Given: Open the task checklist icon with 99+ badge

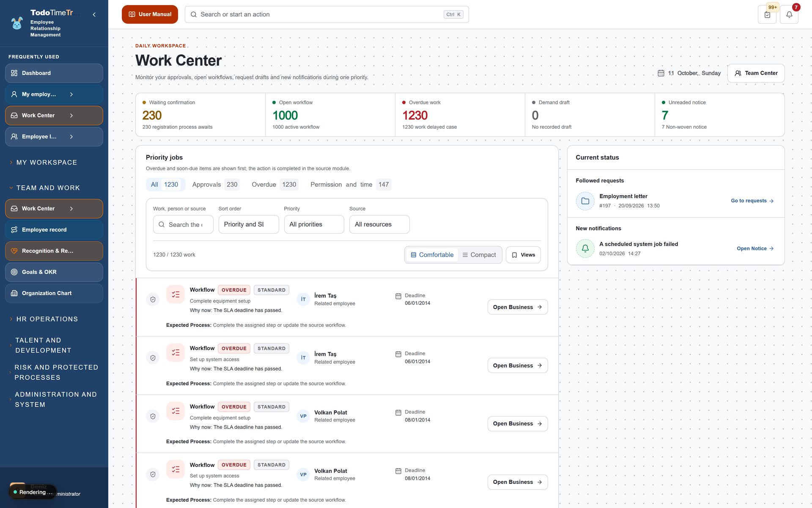Looking at the screenshot, I should click(767, 14).
